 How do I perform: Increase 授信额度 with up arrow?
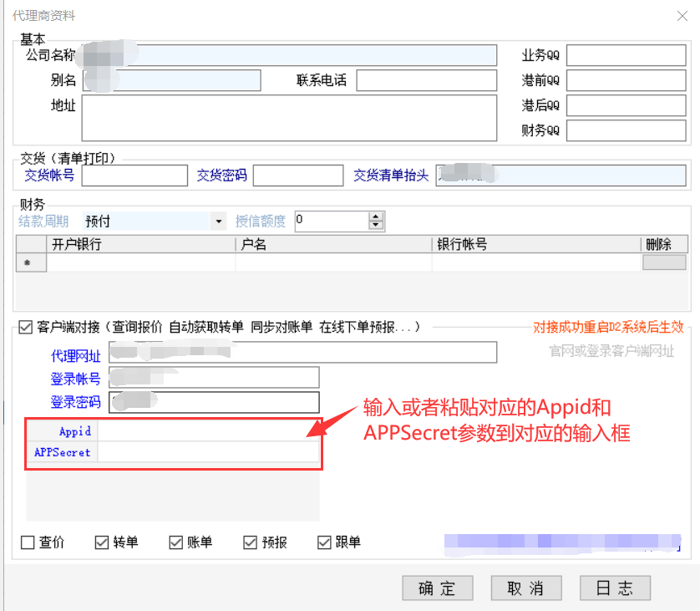coord(376,216)
